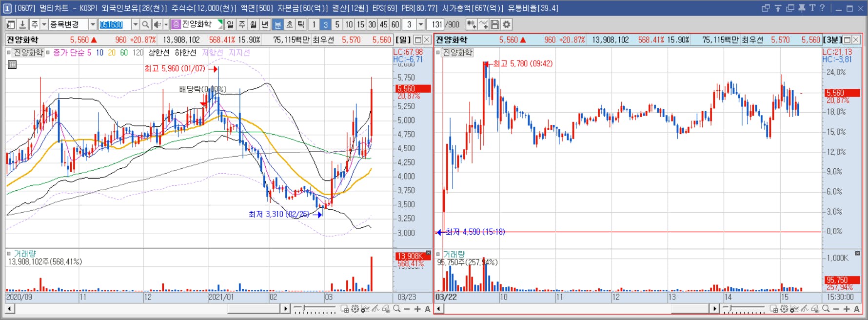
Task: Click the plus zoom-in icon under left chart
Action: [417, 309]
